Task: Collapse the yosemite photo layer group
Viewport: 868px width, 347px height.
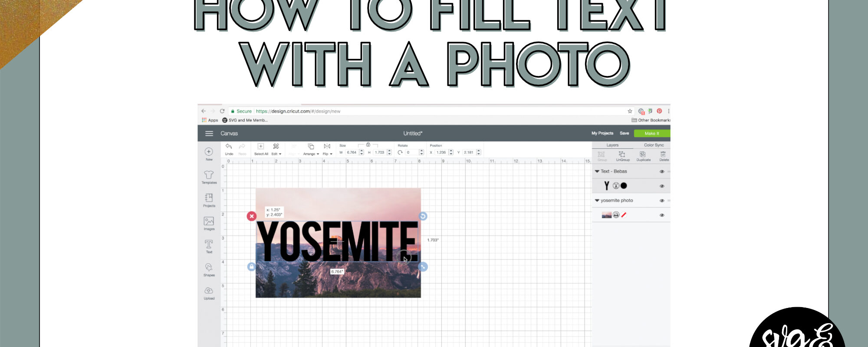Action: 597,200
